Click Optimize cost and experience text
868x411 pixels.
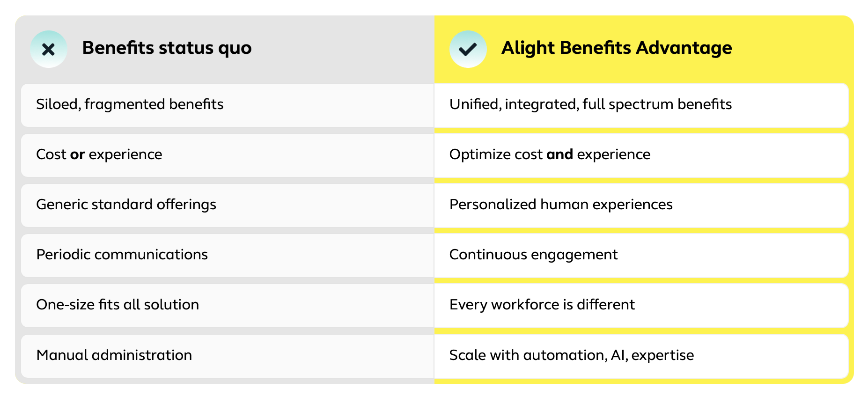coord(549,154)
